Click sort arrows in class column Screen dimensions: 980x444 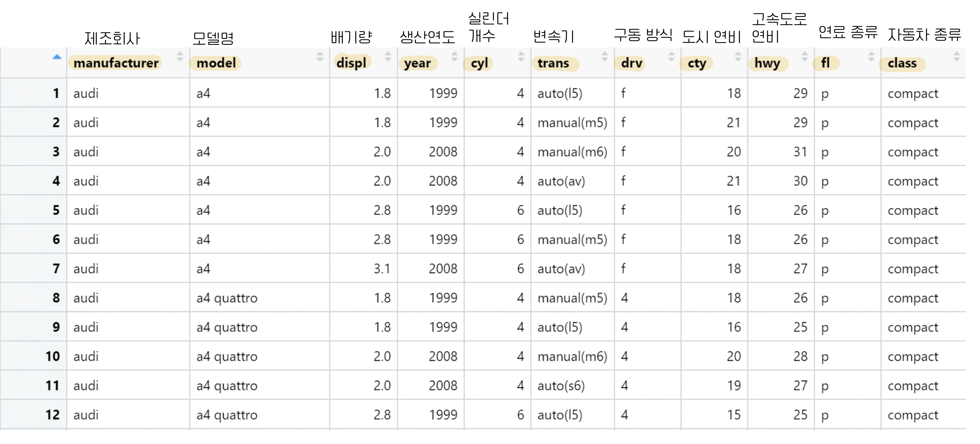957,57
